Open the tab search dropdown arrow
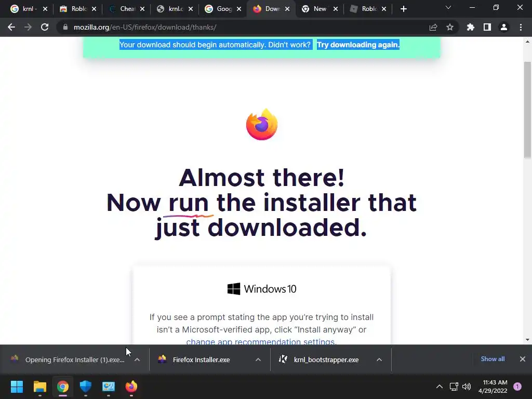This screenshot has width=532, height=399. (x=448, y=7)
